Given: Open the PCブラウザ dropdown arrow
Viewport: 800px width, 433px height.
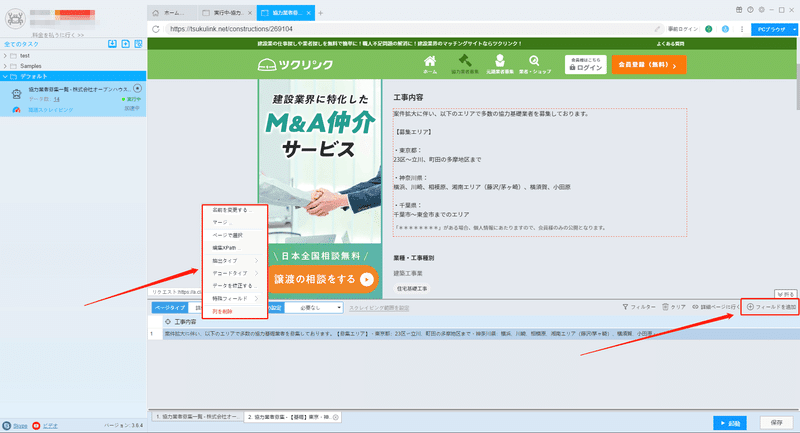Looking at the screenshot, I should point(794,30).
